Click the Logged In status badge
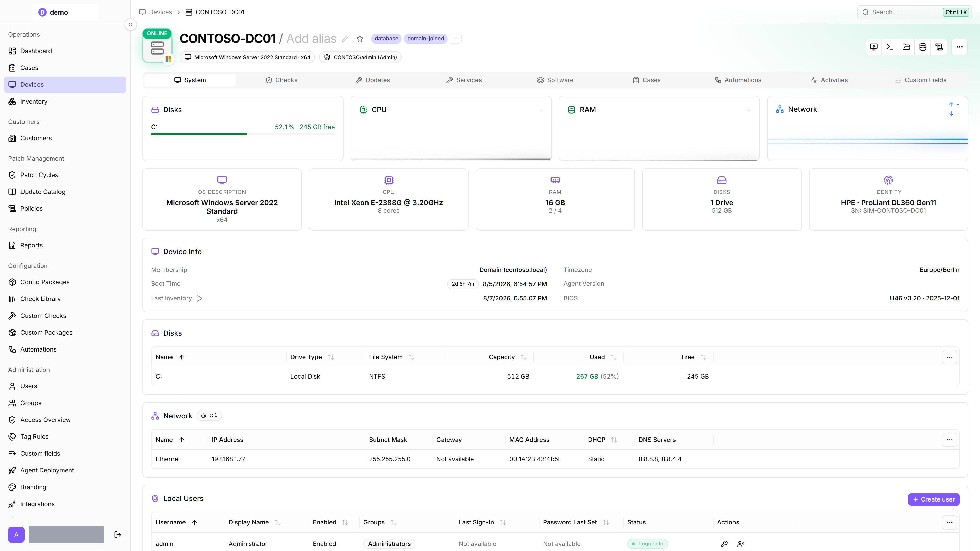 [x=647, y=544]
